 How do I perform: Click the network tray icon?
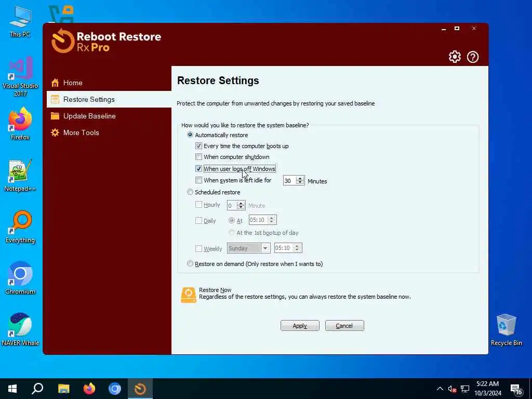point(465,389)
